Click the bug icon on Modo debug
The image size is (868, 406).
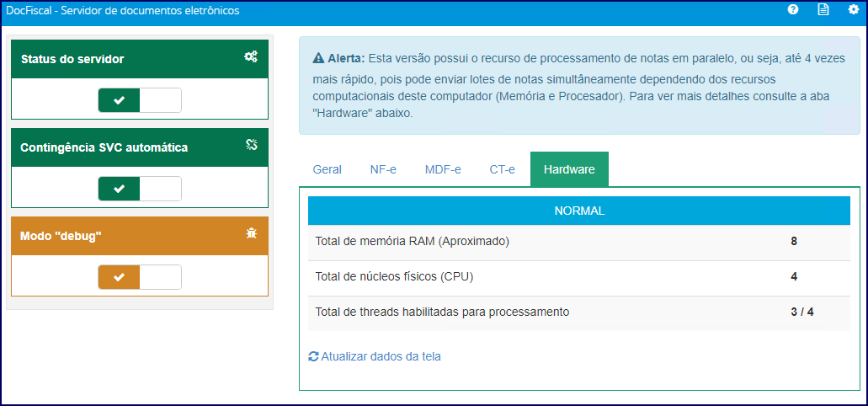[x=252, y=233]
